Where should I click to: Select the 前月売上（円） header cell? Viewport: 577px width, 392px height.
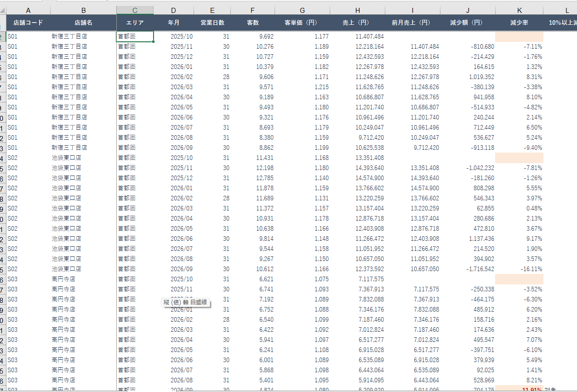tap(412, 23)
